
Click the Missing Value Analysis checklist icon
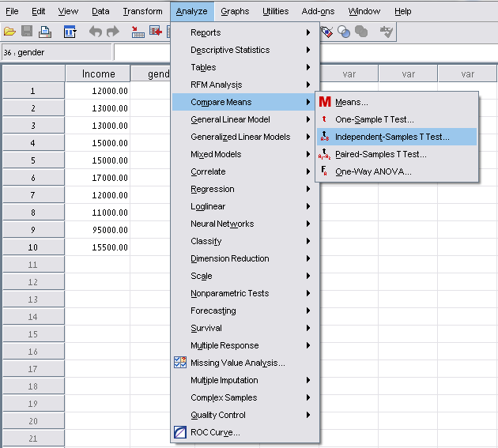click(x=180, y=363)
